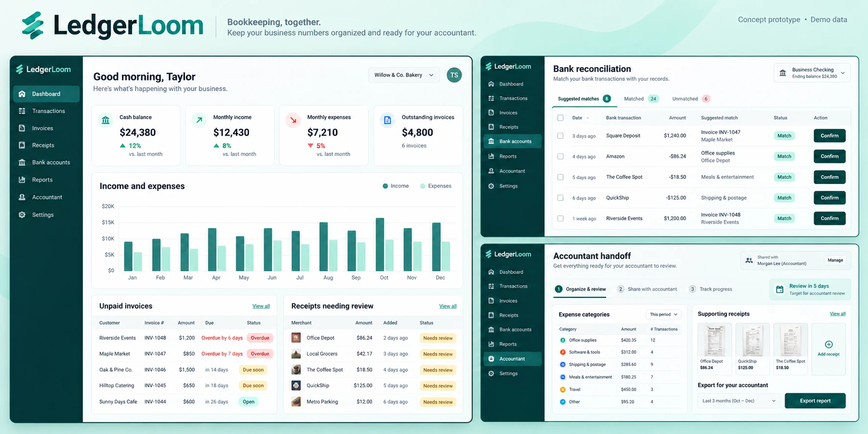Select the Share with accountant step
This screenshot has width=868, height=434.
(647, 289)
